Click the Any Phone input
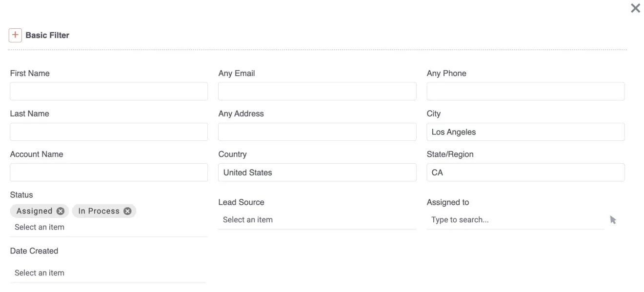Screen dimensions: 644x292 pos(525,91)
